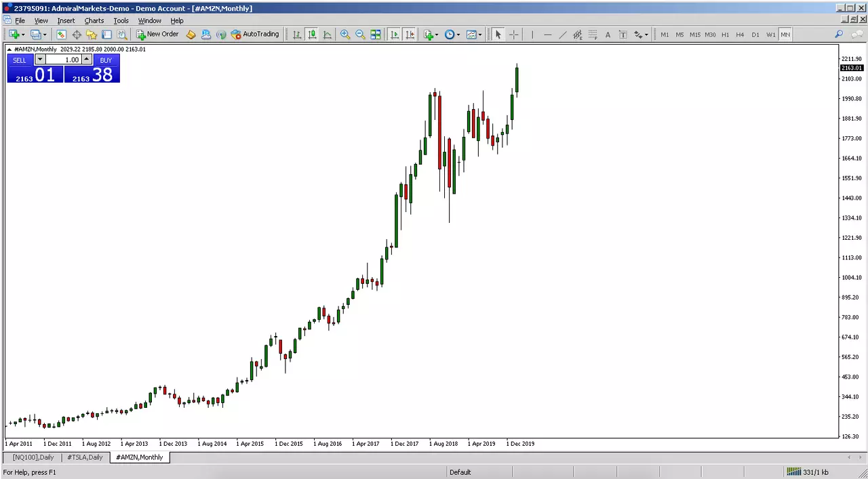Image resolution: width=868 pixels, height=479 pixels.
Task: Zoom out of the chart
Action: [x=360, y=35]
